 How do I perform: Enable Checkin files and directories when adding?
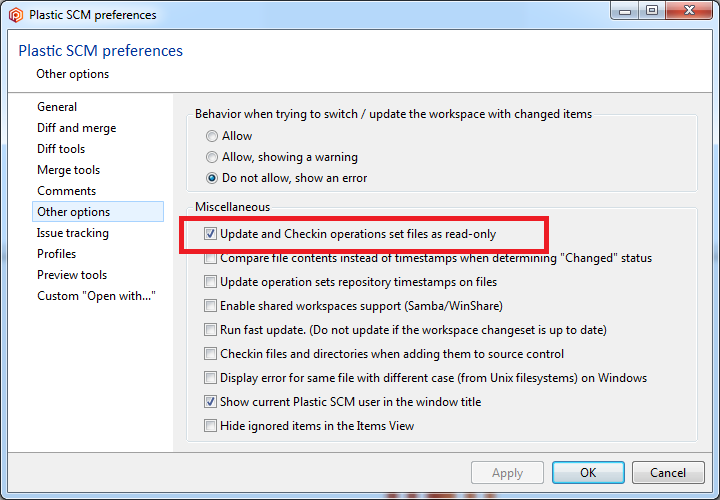click(210, 354)
